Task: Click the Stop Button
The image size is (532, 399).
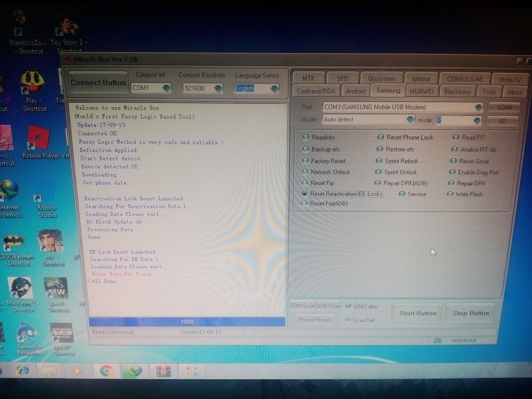Action: point(471,313)
